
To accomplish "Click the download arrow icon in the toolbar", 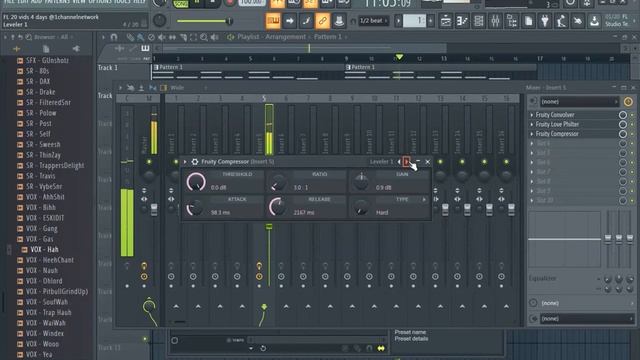I will [x=594, y=21].
